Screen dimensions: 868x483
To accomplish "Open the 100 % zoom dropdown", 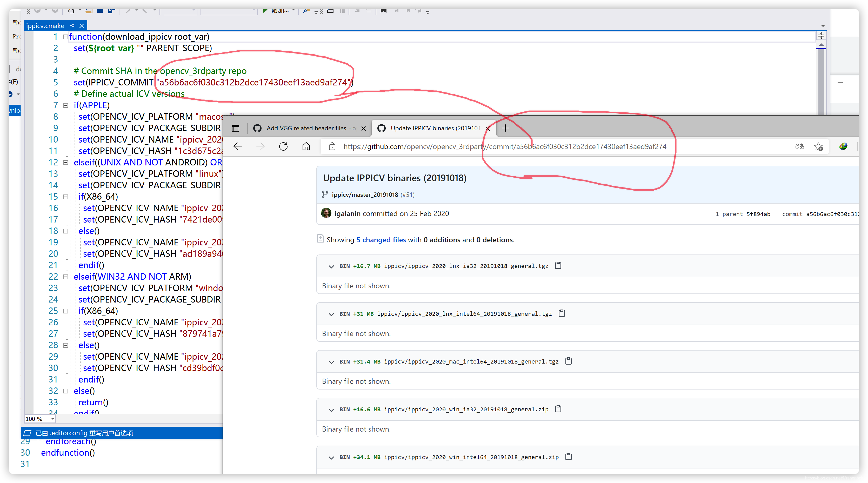I will [52, 419].
